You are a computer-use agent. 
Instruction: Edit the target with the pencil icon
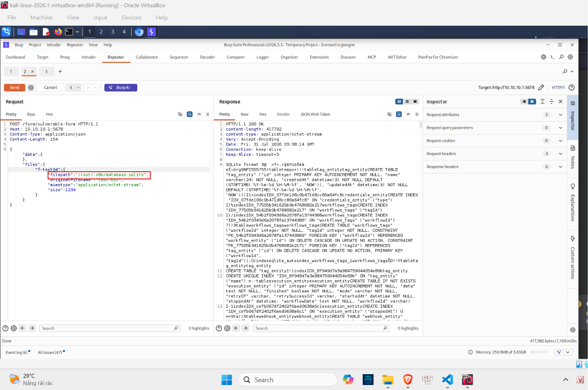pyautogui.click(x=541, y=88)
